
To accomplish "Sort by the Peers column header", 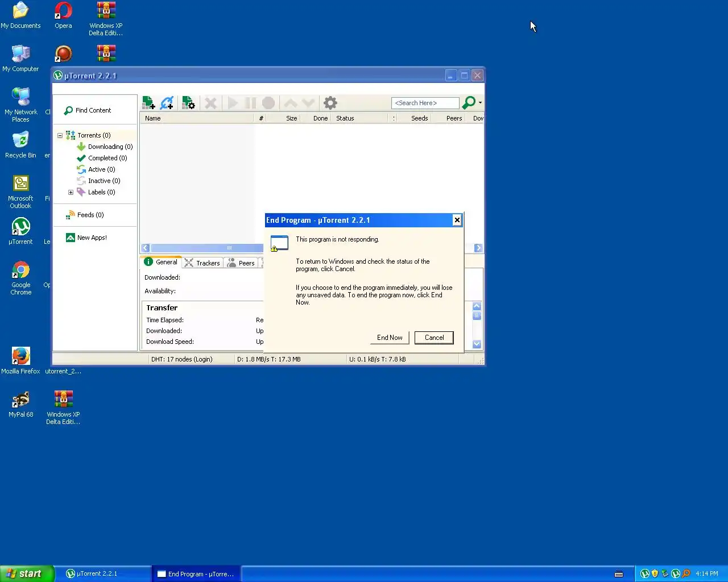I will tap(449, 118).
